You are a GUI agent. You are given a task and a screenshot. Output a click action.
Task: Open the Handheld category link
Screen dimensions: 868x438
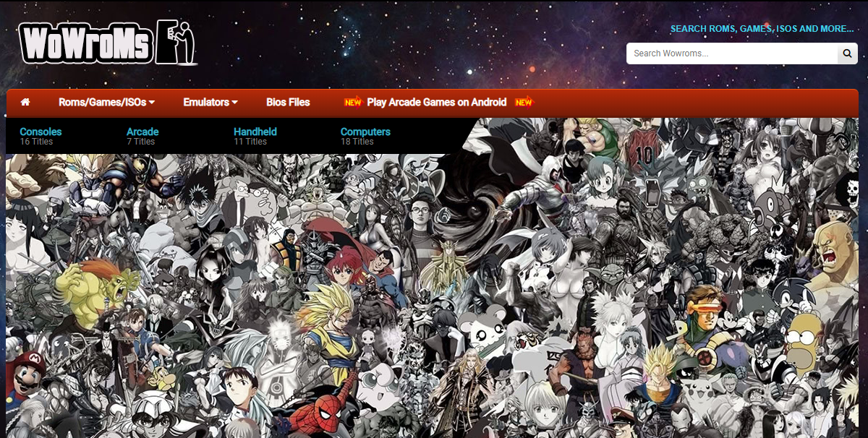pos(255,132)
